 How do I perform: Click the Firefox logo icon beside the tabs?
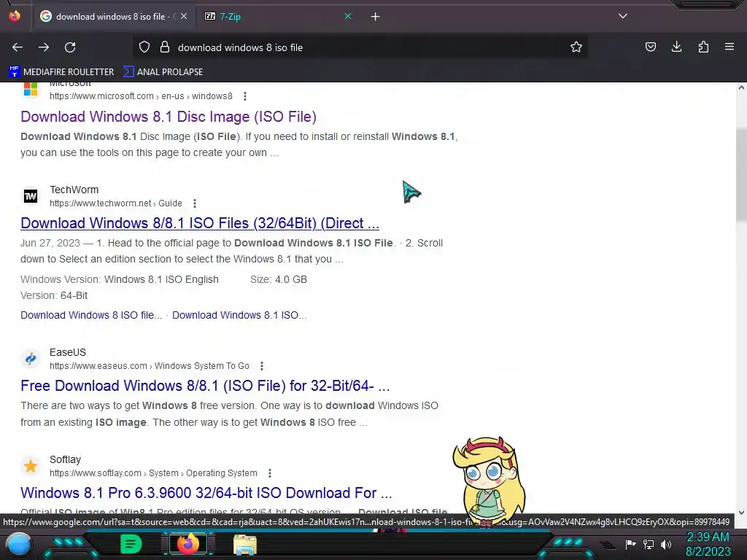tap(15, 16)
